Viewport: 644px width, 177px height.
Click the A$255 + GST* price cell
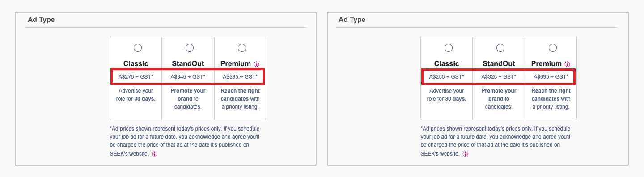447,77
